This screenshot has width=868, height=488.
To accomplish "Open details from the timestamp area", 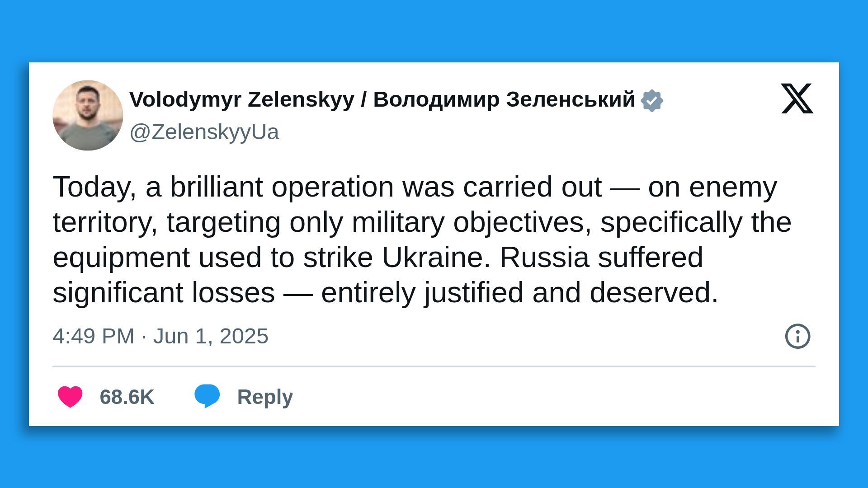I will [160, 336].
